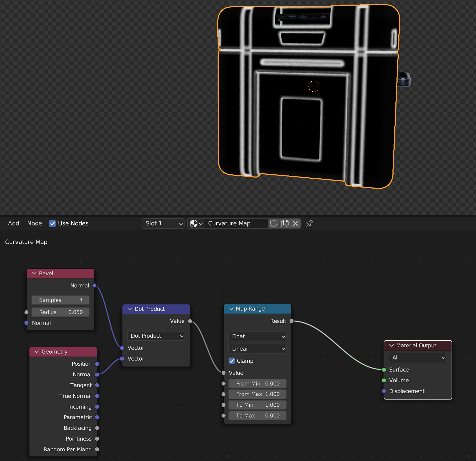
Task: Toggle the pin icon in node header
Action: click(x=309, y=224)
